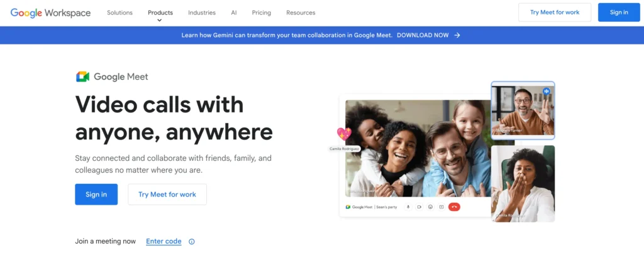The height and width of the screenshot is (265, 644).
Task: Click the arrow icon in the banner
Action: (457, 35)
